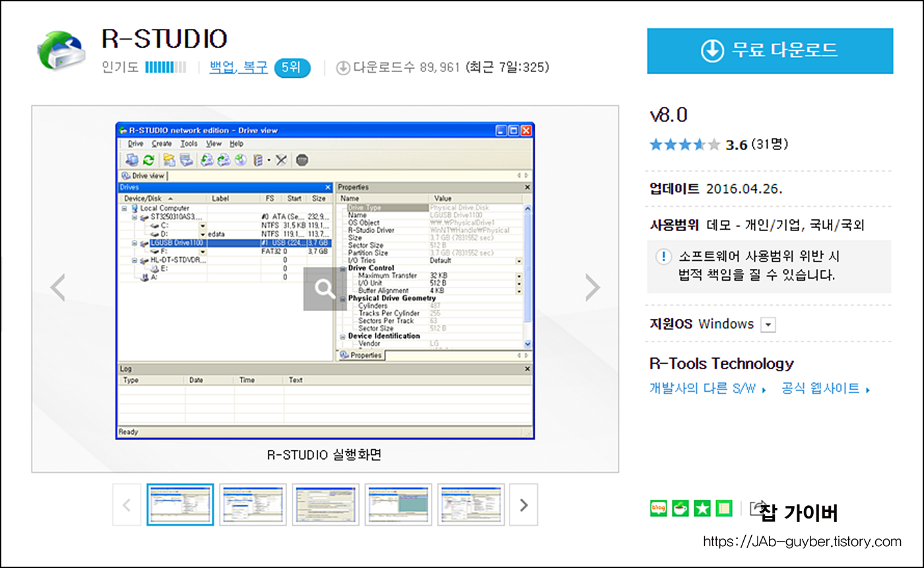Select the second screenshot thumbnail
Image resolution: width=924 pixels, height=568 pixels.
(x=253, y=505)
